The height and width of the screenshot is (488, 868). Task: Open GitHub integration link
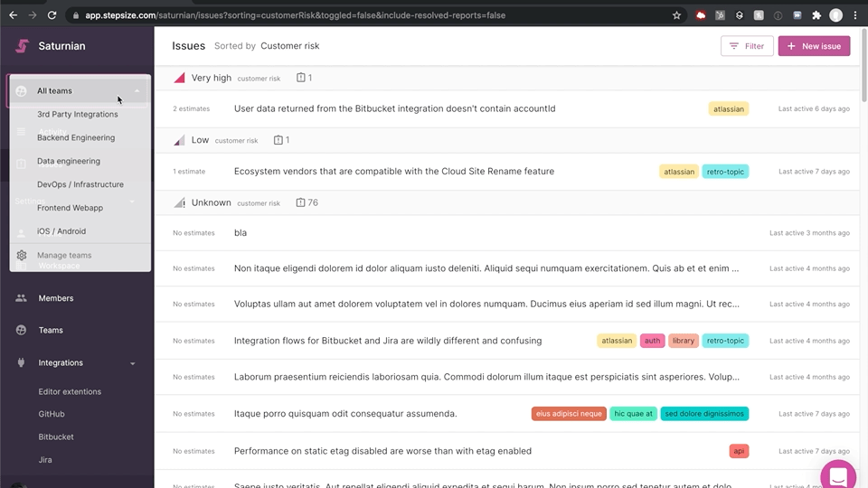pyautogui.click(x=52, y=414)
